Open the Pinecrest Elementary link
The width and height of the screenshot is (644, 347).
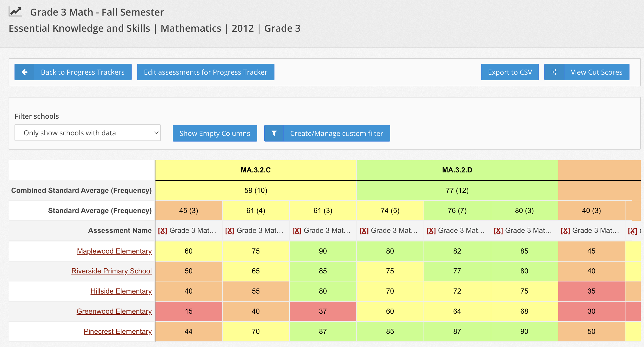point(118,331)
